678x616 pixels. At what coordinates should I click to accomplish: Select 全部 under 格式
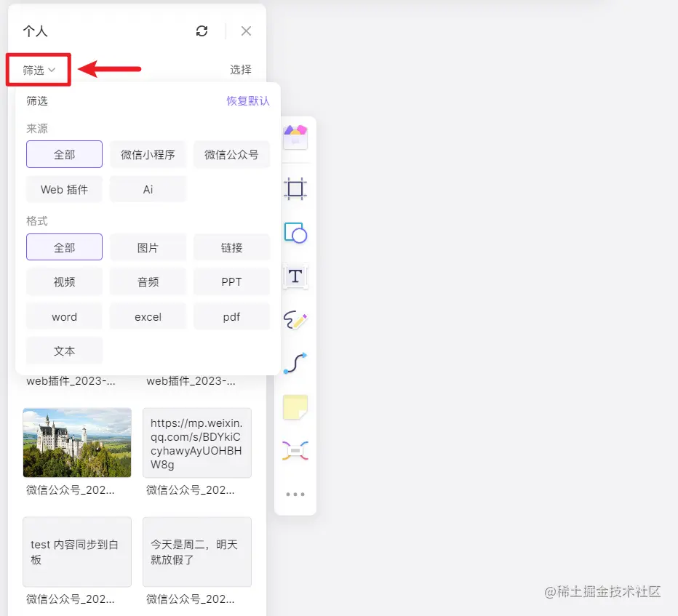64,247
